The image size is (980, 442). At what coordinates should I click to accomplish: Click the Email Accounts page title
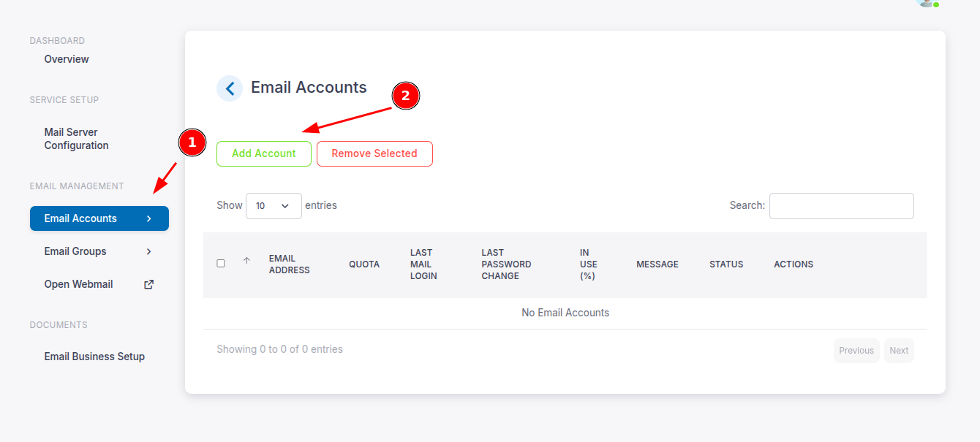309,88
